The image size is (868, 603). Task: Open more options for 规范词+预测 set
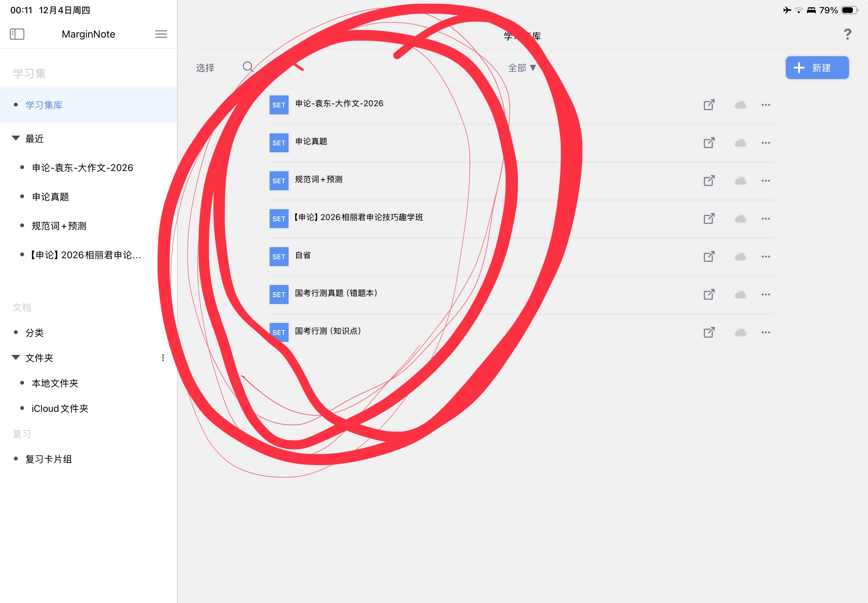766,181
